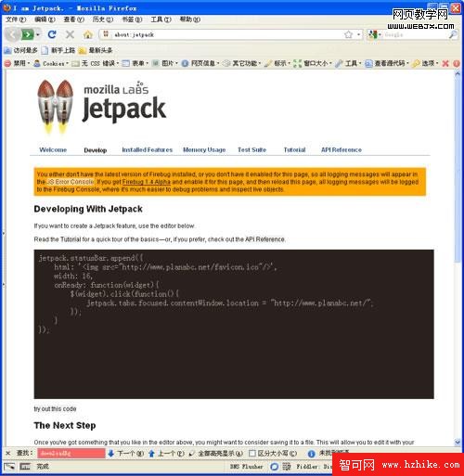Image resolution: width=464 pixels, height=476 pixels.
Task: Click the try out this code link
Action: click(x=55, y=409)
